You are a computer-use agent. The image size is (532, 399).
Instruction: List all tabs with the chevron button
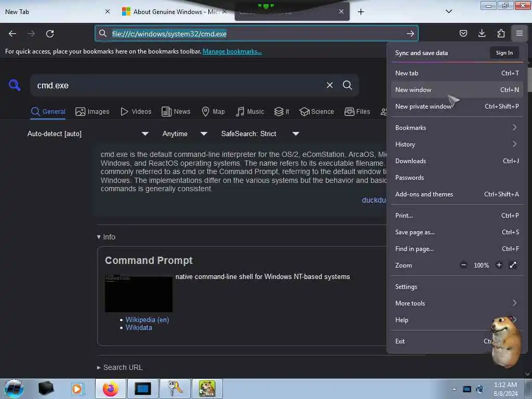pos(448,11)
